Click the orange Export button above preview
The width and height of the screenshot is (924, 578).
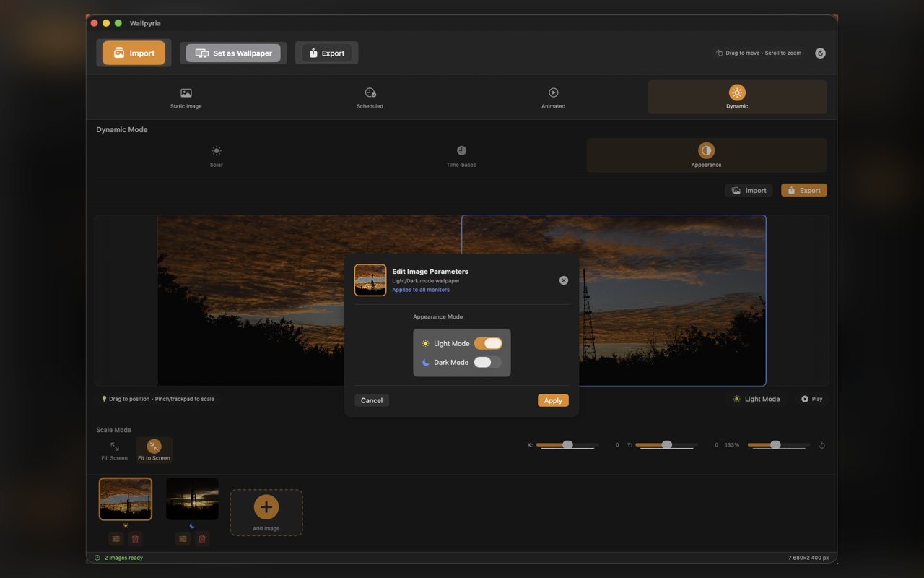803,190
